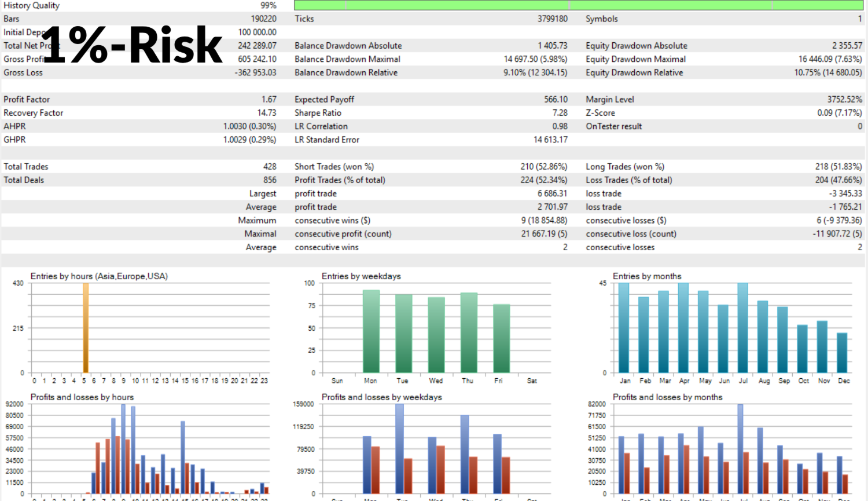868x501 pixels.
Task: Select the Ticks value 3799180
Action: pos(553,19)
